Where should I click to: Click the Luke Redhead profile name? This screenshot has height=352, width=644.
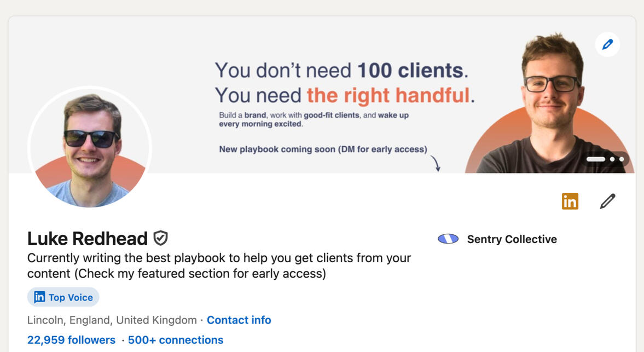(x=88, y=239)
